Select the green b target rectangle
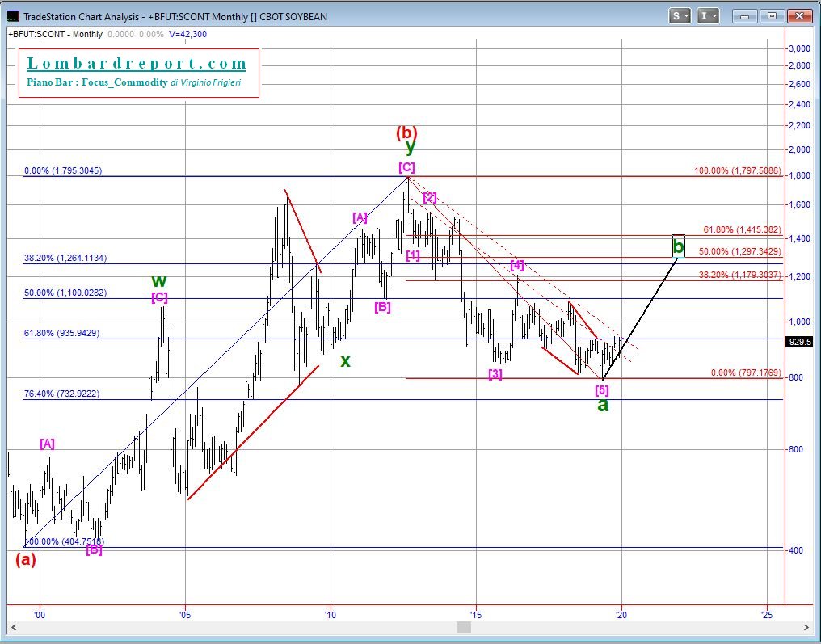 679,246
